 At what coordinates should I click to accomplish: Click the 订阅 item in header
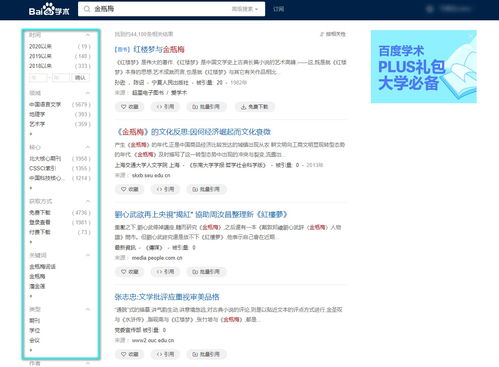[x=278, y=9]
